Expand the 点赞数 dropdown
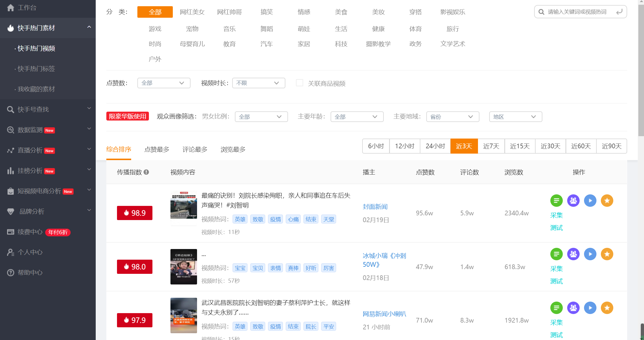This screenshot has height=340, width=644. tap(163, 83)
